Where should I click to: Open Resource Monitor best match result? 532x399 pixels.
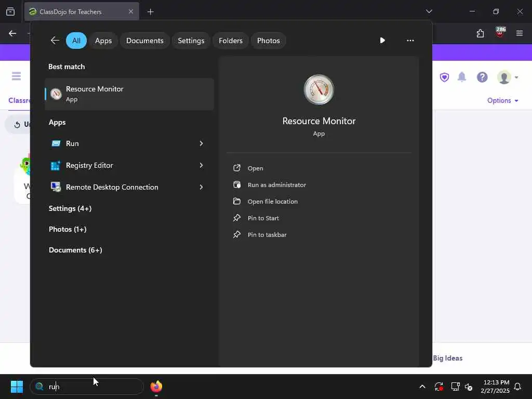coord(129,94)
